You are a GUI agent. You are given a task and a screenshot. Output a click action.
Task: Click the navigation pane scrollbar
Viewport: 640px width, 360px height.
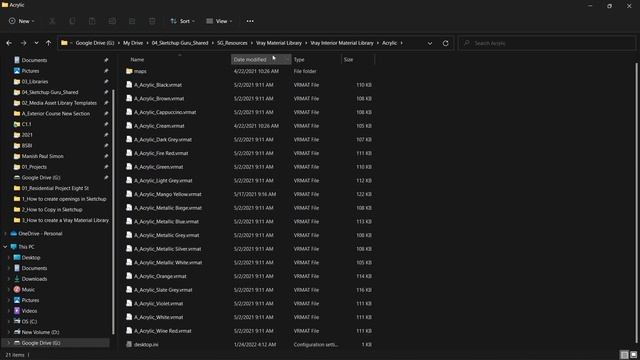(113, 212)
